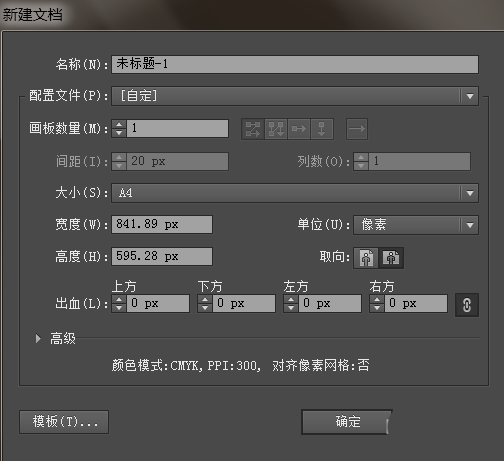Select grid by row artboard layout icon
The image size is (504, 461).
(x=253, y=129)
